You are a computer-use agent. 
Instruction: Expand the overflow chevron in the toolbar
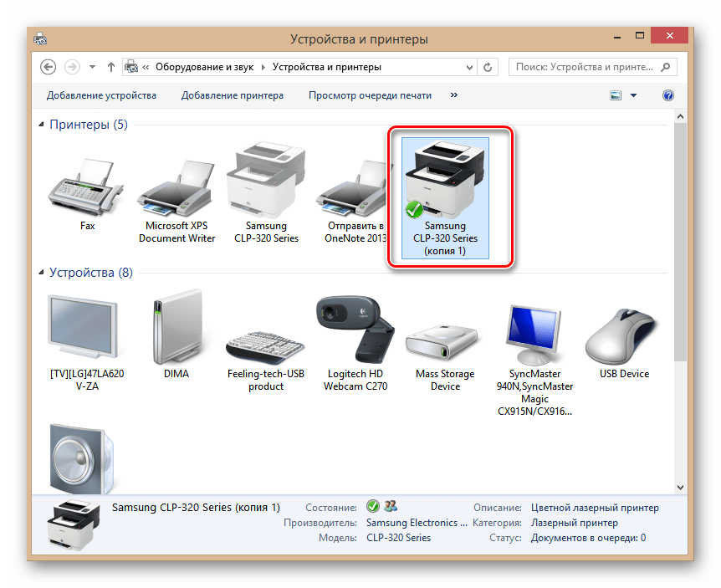click(453, 95)
